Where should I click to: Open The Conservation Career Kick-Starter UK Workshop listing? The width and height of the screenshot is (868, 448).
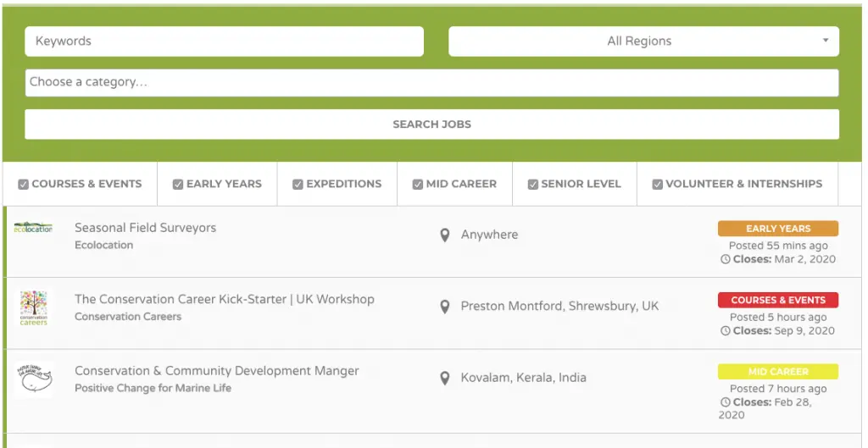click(225, 299)
